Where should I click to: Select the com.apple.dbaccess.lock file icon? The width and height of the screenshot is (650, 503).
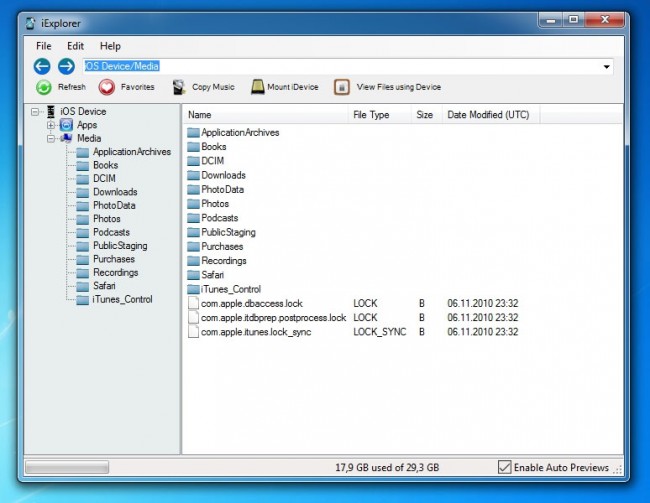coord(194,303)
